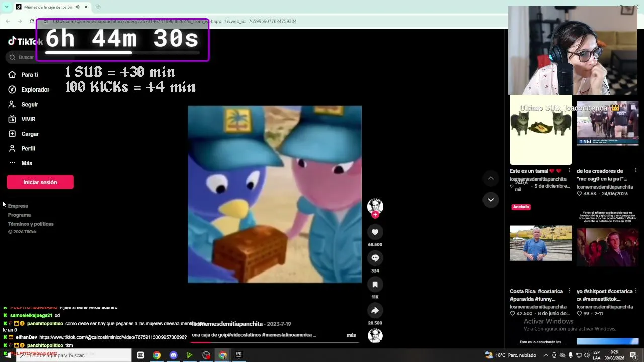The width and height of the screenshot is (644, 362).
Task: Open Términos y políticas link
Action: tap(31, 224)
